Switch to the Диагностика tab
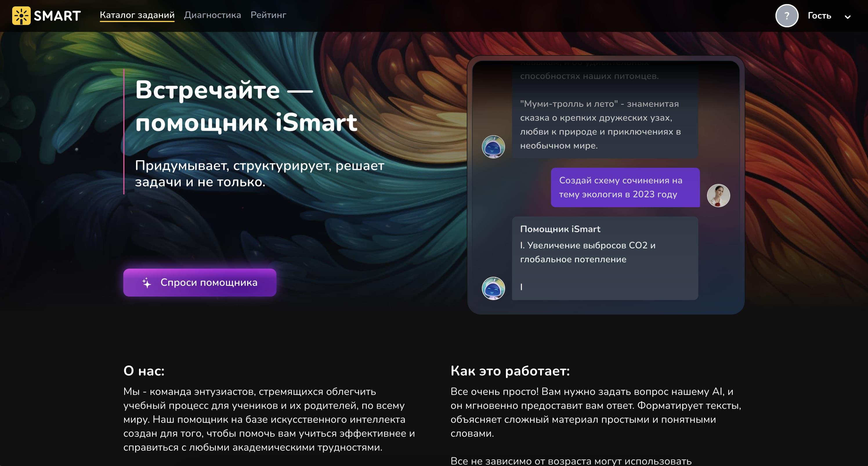This screenshot has width=868, height=466. pos(212,15)
